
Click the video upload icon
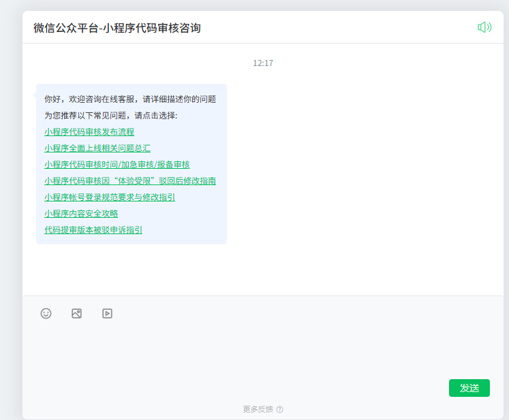tap(107, 313)
